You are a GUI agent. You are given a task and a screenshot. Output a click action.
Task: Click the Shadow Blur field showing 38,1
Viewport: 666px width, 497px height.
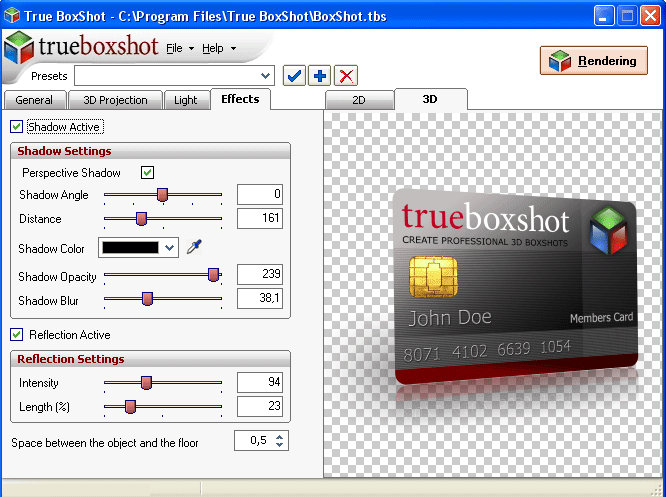tap(260, 298)
